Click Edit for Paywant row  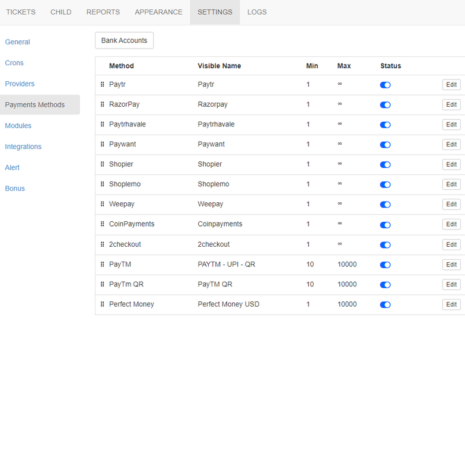point(451,144)
